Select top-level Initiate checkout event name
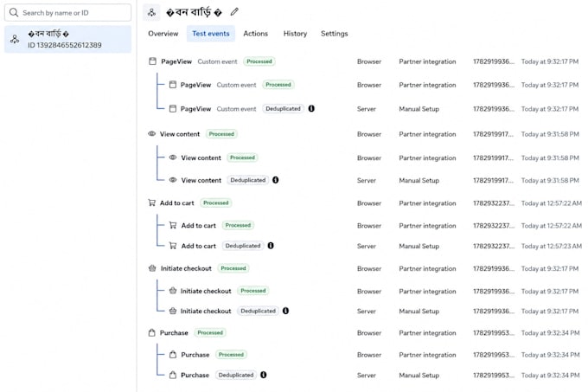The image size is (588, 392). click(x=186, y=268)
